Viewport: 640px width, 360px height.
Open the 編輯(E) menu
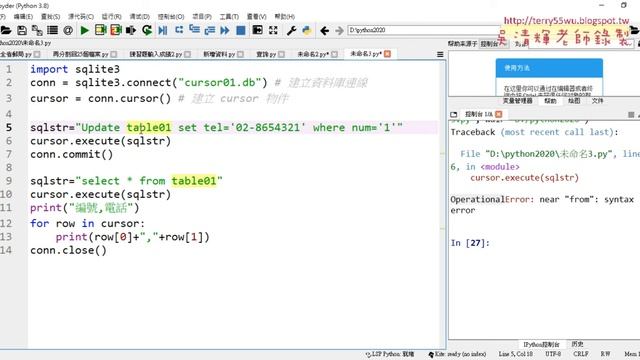tap(23, 17)
